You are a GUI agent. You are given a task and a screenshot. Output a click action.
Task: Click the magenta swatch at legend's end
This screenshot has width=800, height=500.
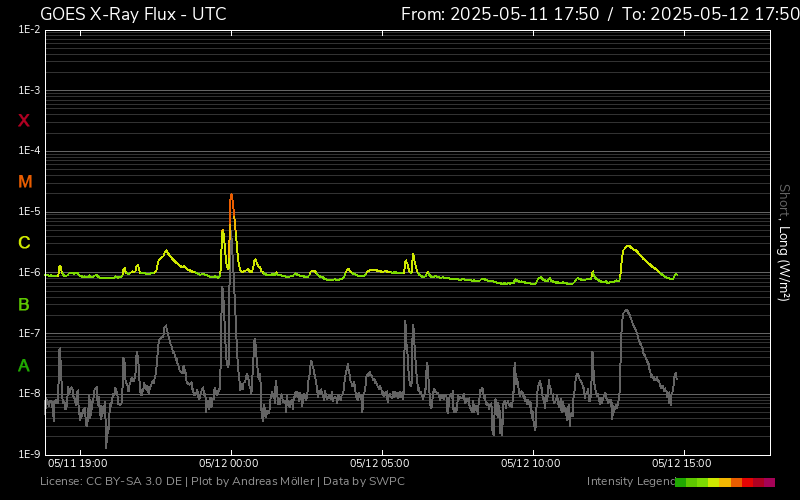tap(769, 482)
